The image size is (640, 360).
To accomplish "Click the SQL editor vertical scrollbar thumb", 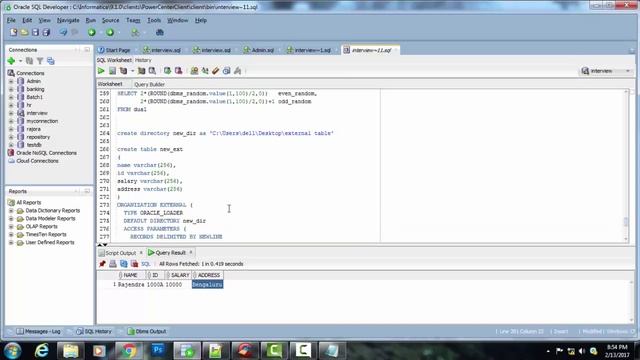I will click(x=626, y=222).
